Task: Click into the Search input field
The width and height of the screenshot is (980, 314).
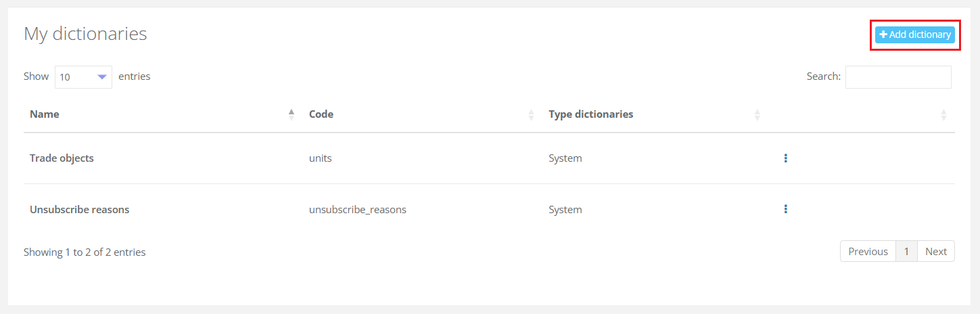Action: (x=897, y=77)
